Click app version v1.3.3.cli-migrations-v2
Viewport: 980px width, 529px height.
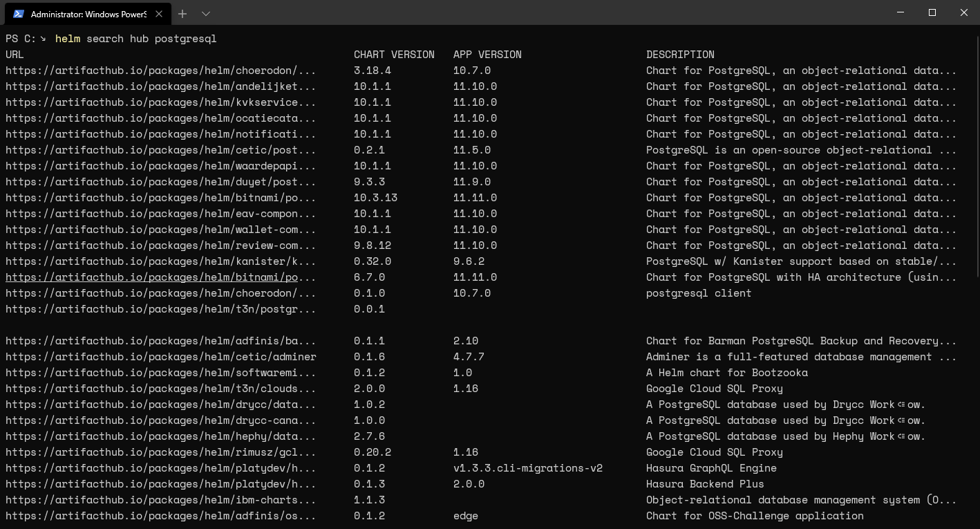(528, 468)
